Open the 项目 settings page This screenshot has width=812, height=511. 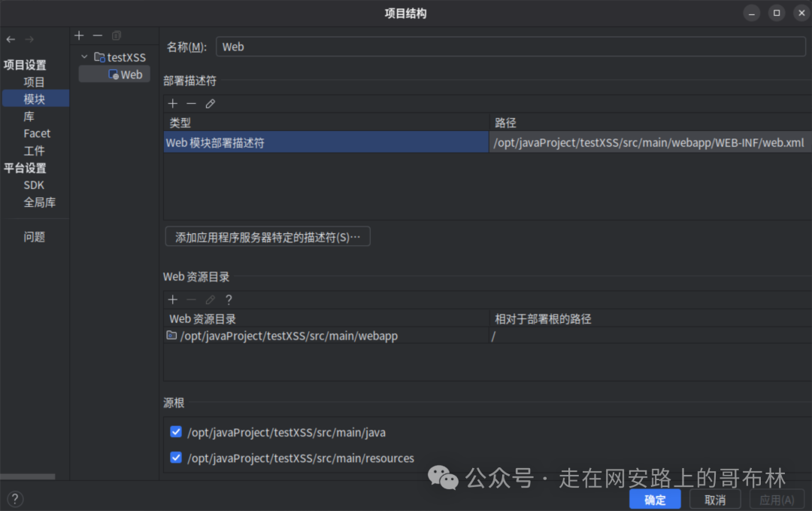[x=34, y=82]
